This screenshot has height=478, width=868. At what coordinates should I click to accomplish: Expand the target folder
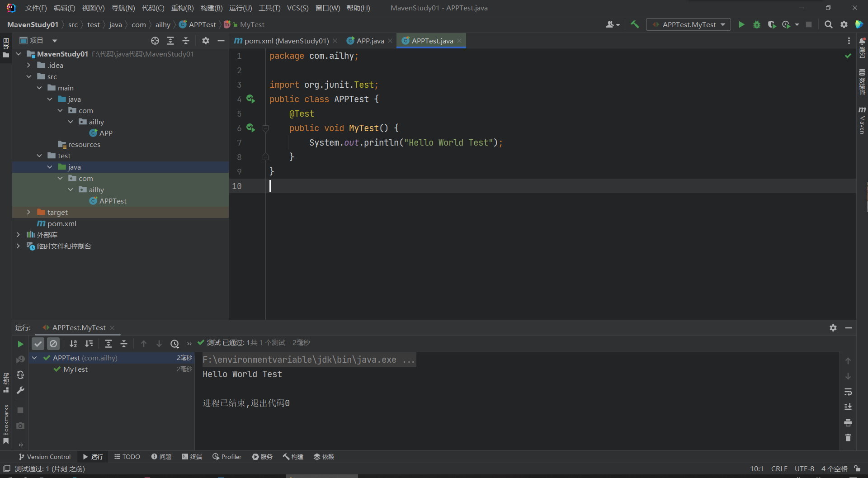pos(28,212)
